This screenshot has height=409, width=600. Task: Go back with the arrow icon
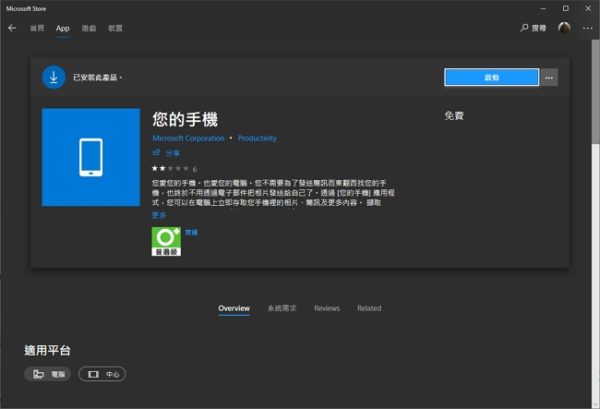[12, 28]
